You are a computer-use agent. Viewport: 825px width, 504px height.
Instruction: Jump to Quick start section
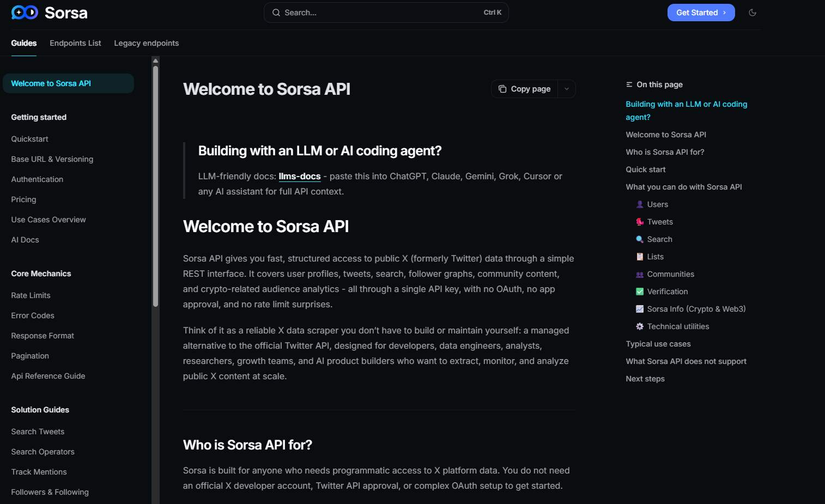(646, 169)
